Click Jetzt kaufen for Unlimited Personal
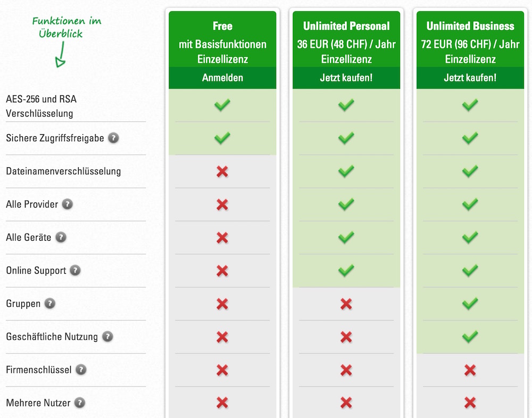532x418 pixels. point(346,78)
